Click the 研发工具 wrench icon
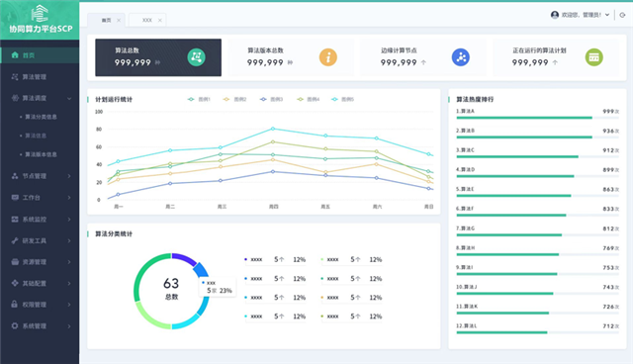This screenshot has width=633, height=364. pyautogui.click(x=15, y=240)
